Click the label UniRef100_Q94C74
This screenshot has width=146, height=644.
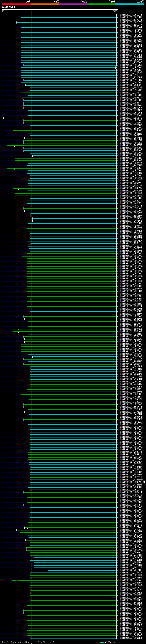131,452
